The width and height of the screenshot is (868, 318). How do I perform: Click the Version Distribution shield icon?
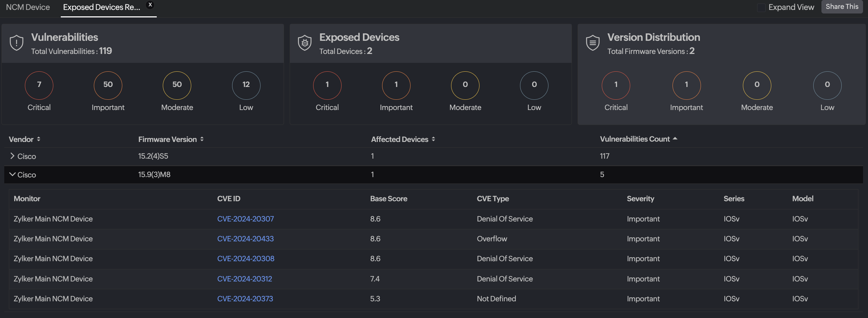tap(593, 43)
